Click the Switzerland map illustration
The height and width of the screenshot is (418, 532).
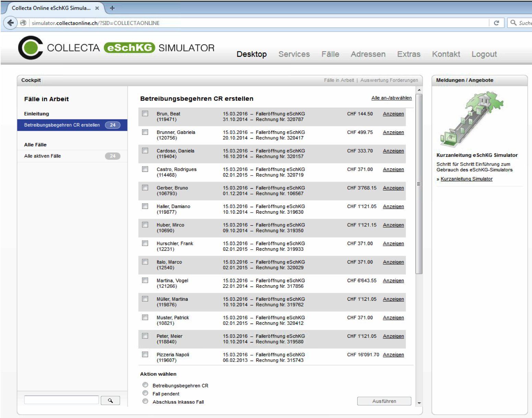click(x=472, y=119)
